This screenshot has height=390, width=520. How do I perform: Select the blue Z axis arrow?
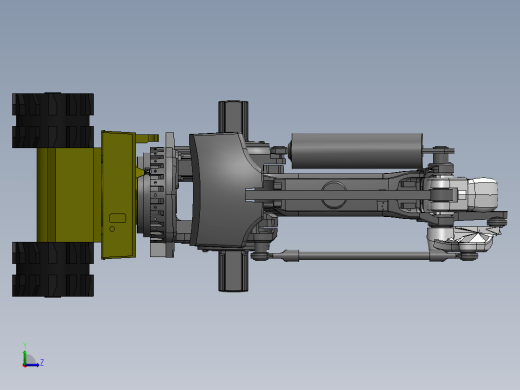[x=32, y=365]
